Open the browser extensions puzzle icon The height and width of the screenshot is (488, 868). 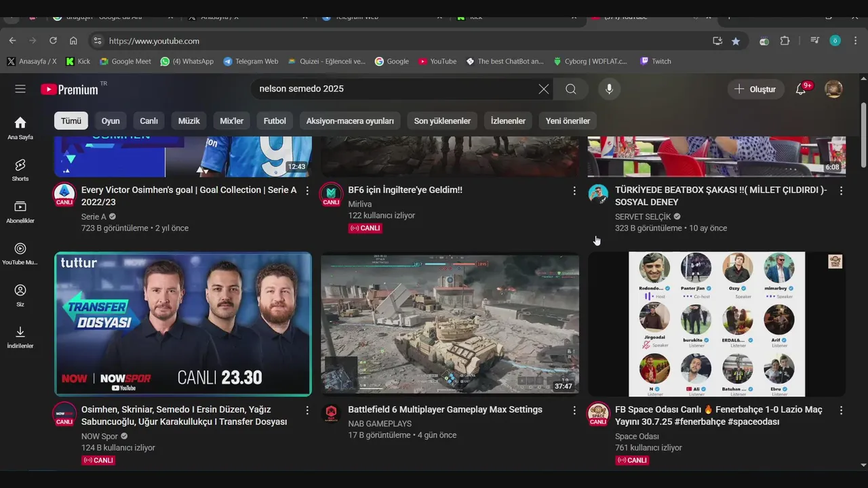point(785,41)
